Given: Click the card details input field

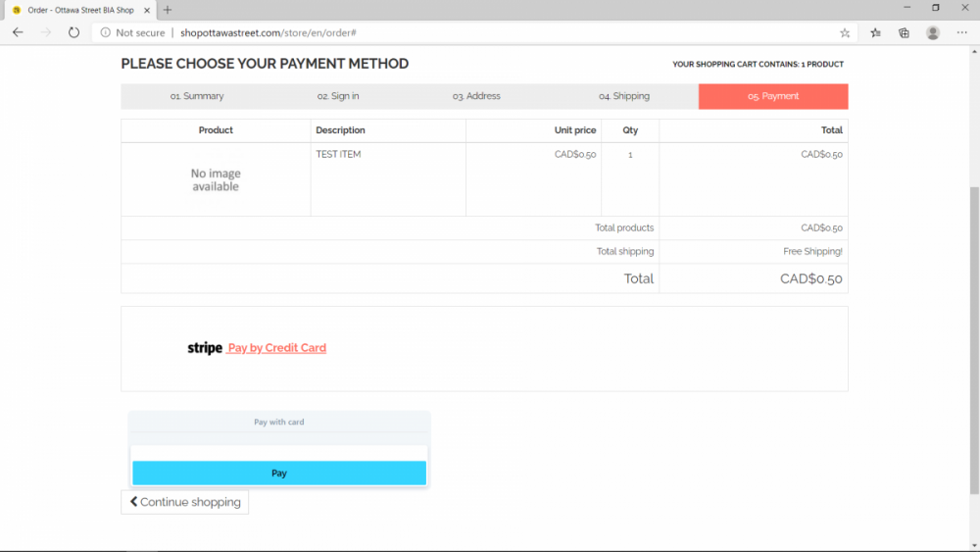Looking at the screenshot, I should [x=279, y=452].
